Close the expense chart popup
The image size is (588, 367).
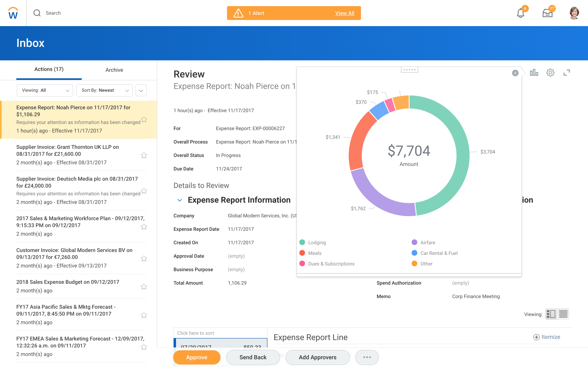pos(515,73)
